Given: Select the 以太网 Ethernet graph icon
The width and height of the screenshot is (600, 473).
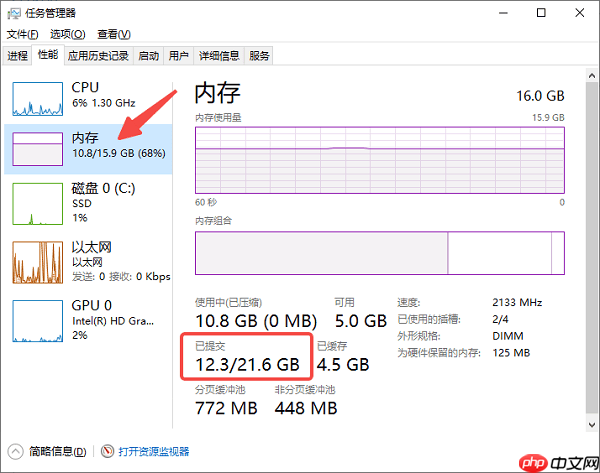Looking at the screenshot, I should [38, 262].
